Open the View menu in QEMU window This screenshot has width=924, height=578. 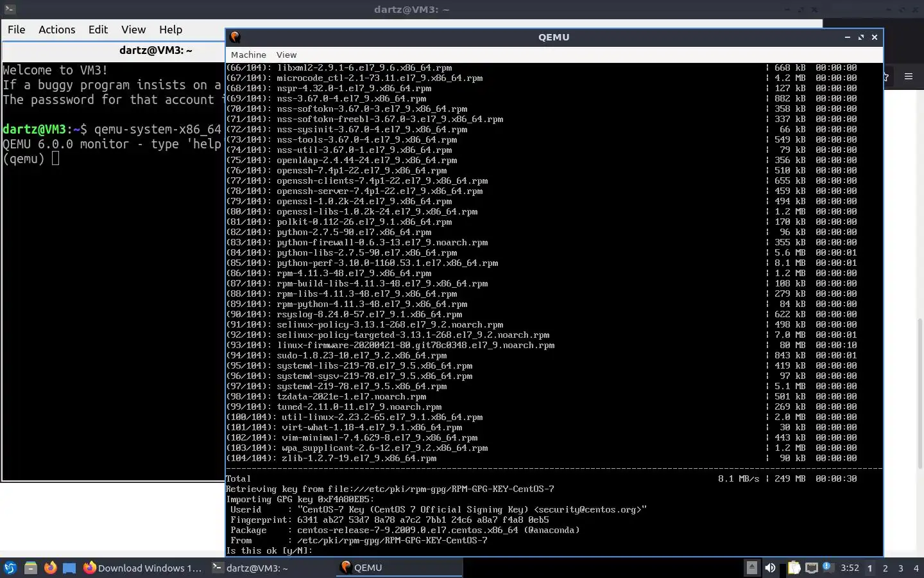click(x=286, y=55)
